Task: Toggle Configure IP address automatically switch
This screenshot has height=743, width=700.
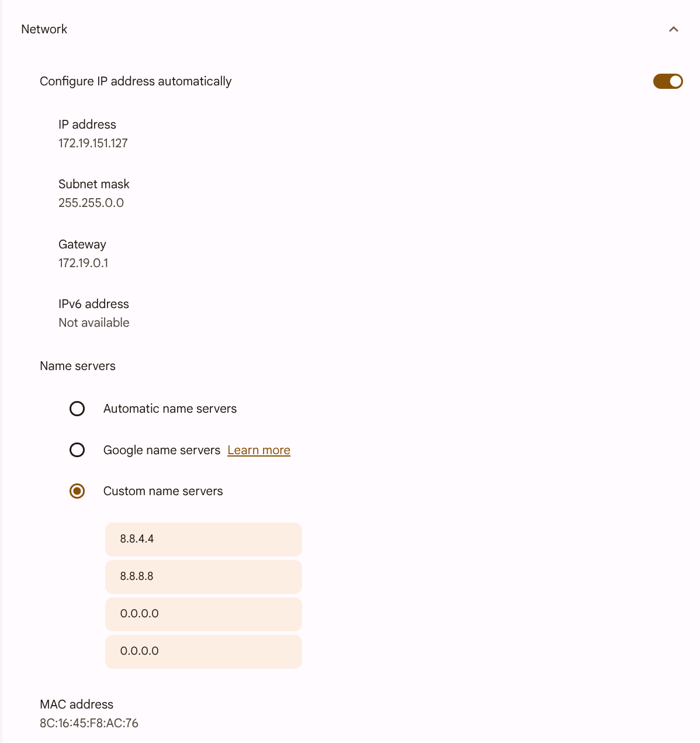Action: [667, 81]
